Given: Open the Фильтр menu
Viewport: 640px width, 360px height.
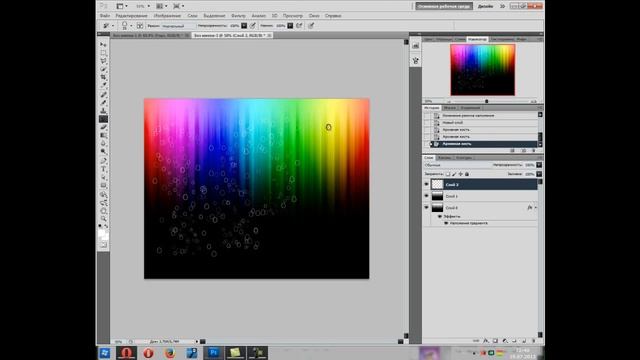Looking at the screenshot, I should click(x=238, y=16).
